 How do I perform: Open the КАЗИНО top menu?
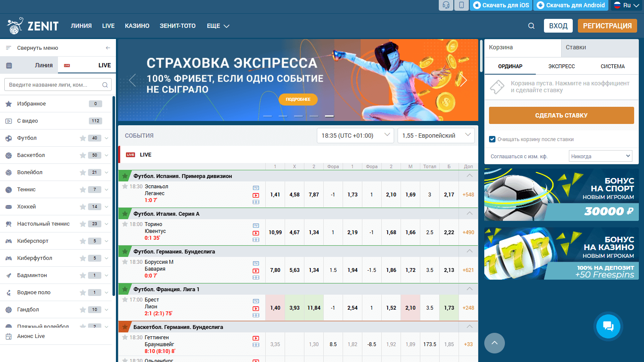pyautogui.click(x=137, y=26)
